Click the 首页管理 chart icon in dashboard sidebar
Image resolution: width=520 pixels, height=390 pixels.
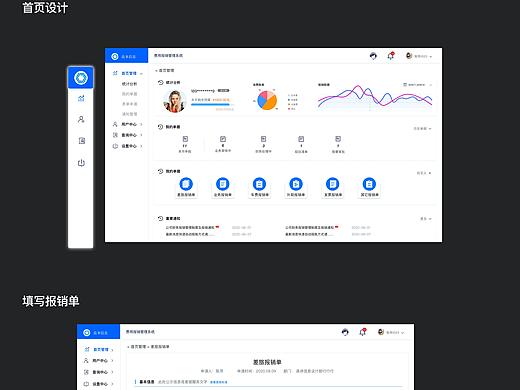(115, 73)
